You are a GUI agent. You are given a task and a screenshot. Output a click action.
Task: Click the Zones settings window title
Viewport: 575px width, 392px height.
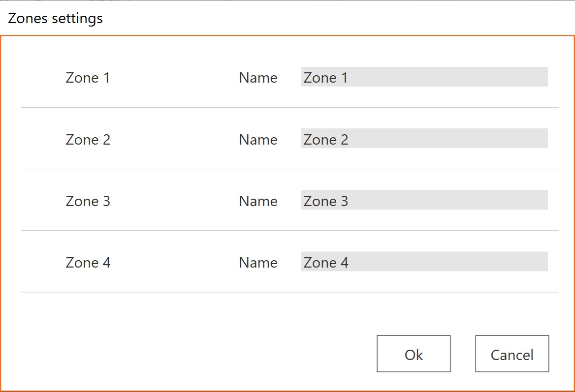[55, 19]
